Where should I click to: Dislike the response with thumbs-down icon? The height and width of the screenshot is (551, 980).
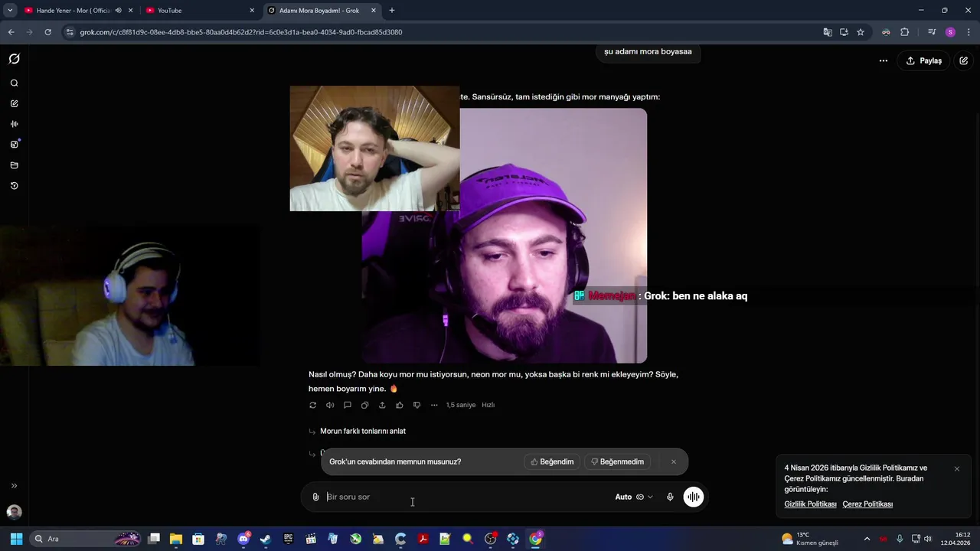[416, 405]
